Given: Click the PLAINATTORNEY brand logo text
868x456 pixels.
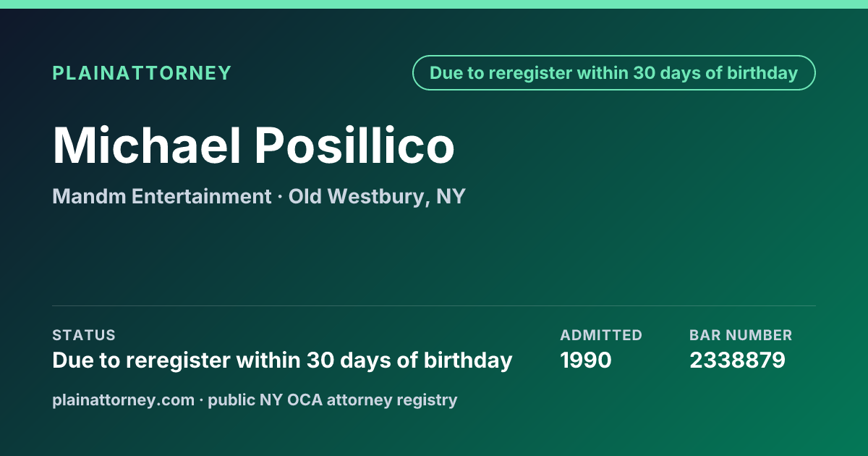Looking at the screenshot, I should 142,73.
